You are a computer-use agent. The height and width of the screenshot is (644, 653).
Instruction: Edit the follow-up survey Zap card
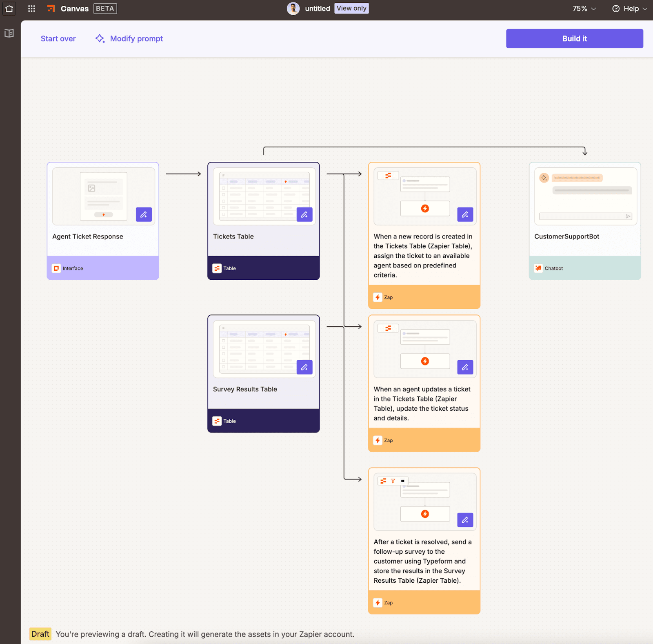[x=465, y=520]
